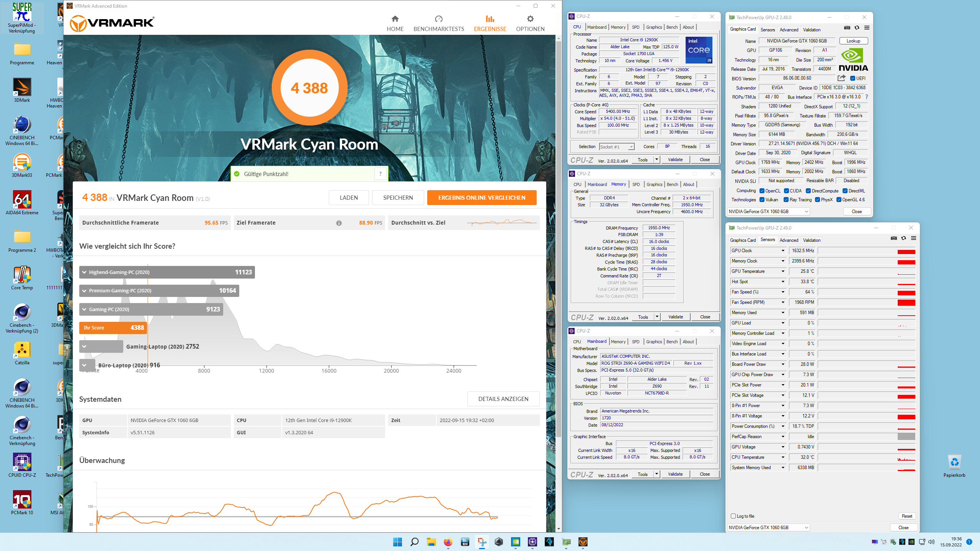
Task: Open AIDA64 Extreme desktop icon
Action: pyautogui.click(x=22, y=203)
